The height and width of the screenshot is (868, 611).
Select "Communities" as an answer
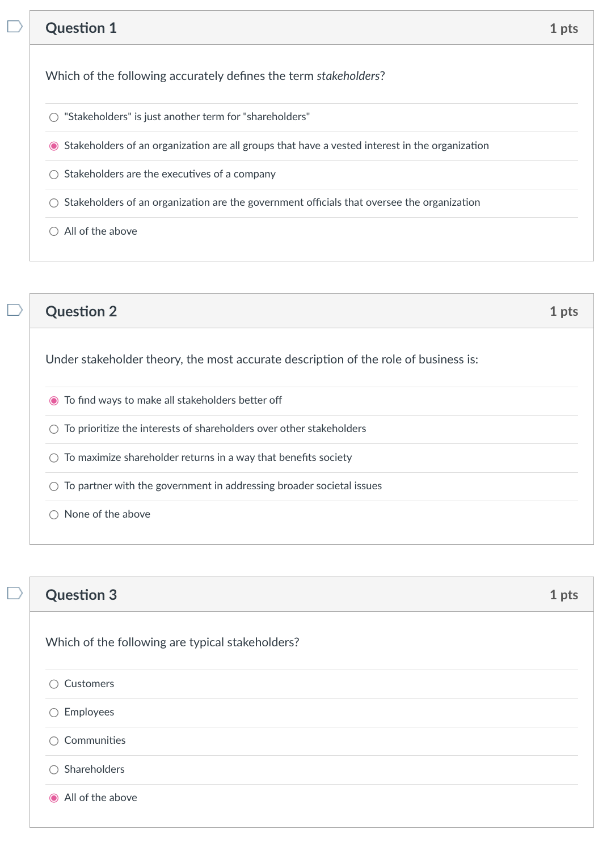tap(53, 740)
